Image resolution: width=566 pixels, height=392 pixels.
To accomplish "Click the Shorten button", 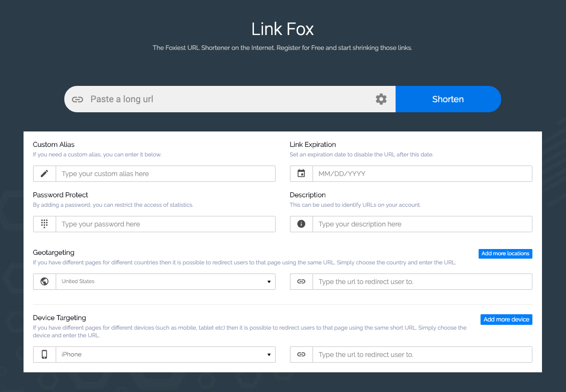I will click(447, 99).
